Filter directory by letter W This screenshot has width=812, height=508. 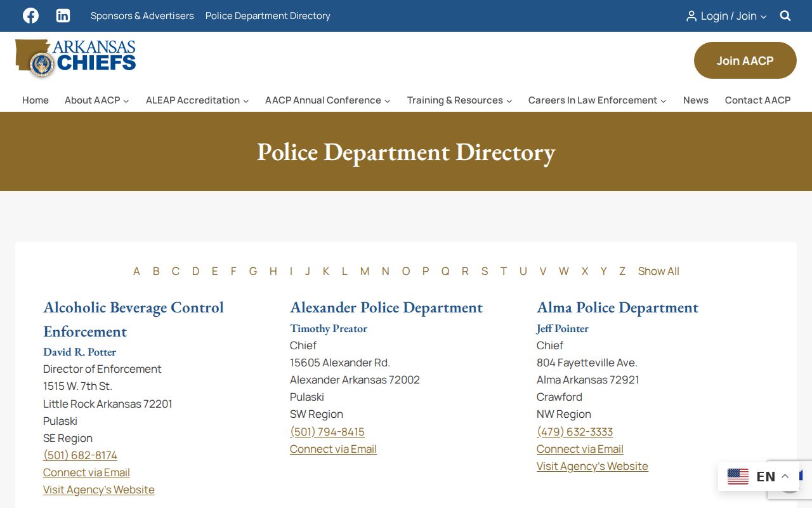coord(564,271)
